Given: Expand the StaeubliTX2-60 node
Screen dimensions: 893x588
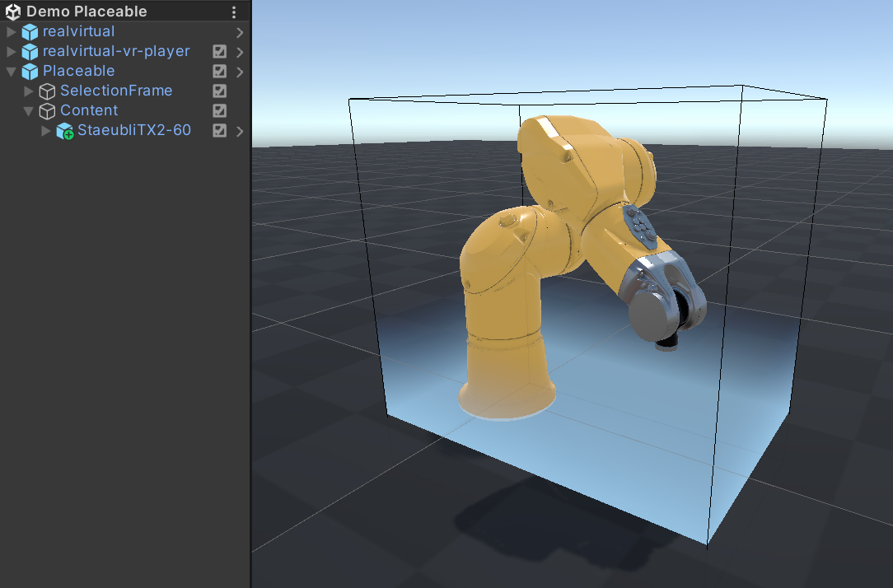Looking at the screenshot, I should tap(46, 131).
